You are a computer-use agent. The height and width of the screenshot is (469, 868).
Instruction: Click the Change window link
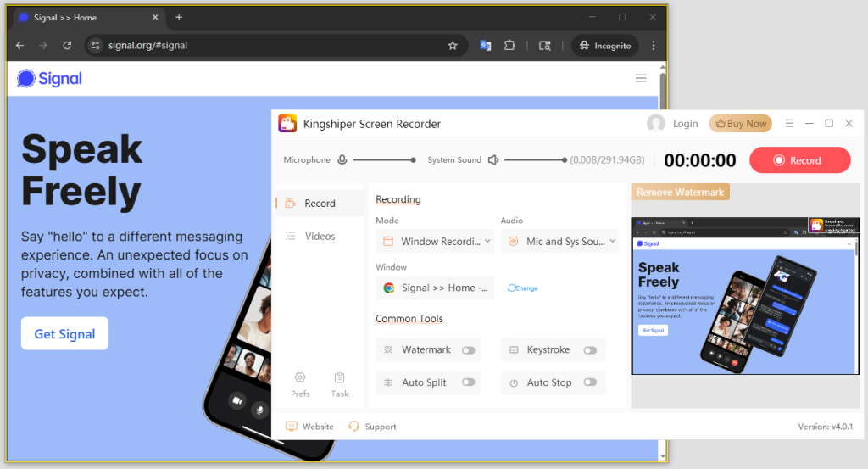(x=522, y=288)
